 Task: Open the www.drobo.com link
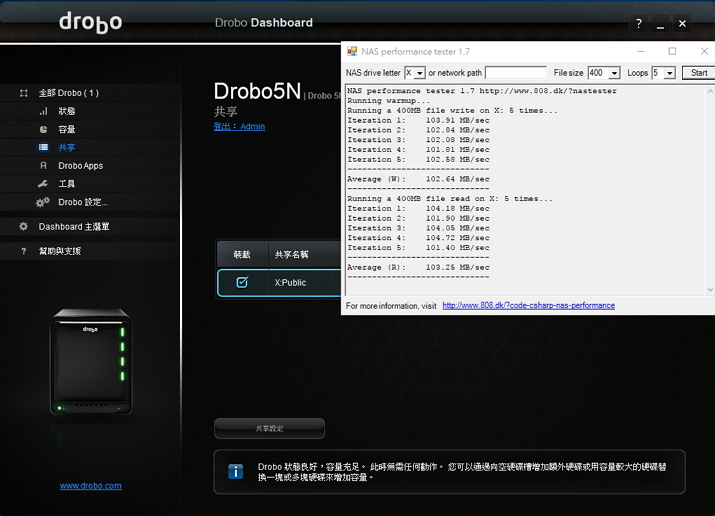tap(91, 486)
